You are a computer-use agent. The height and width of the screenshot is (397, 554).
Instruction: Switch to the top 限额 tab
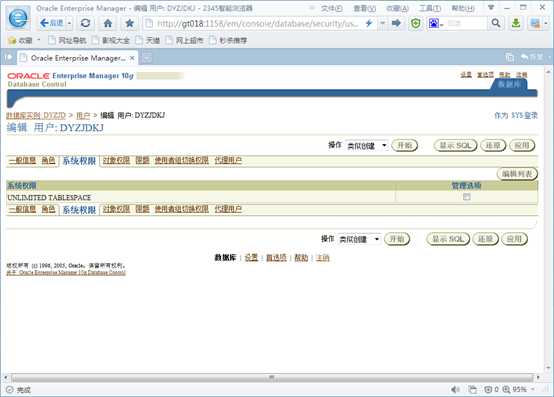[142, 160]
